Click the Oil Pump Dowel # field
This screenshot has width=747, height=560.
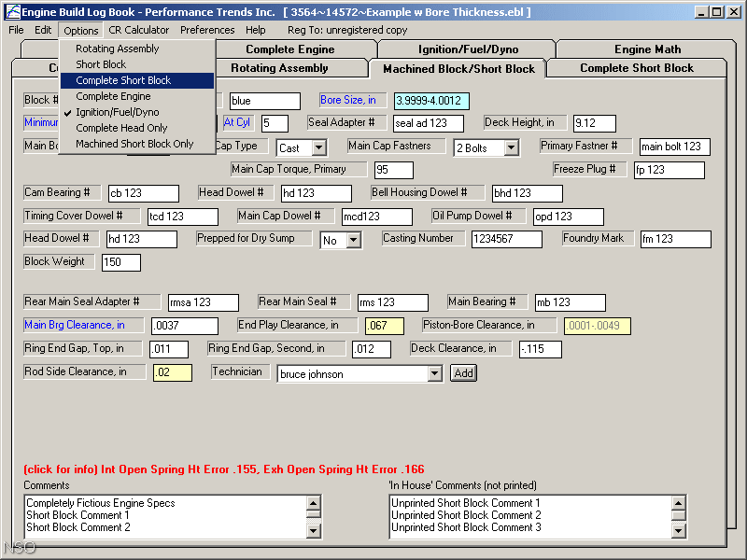click(569, 217)
